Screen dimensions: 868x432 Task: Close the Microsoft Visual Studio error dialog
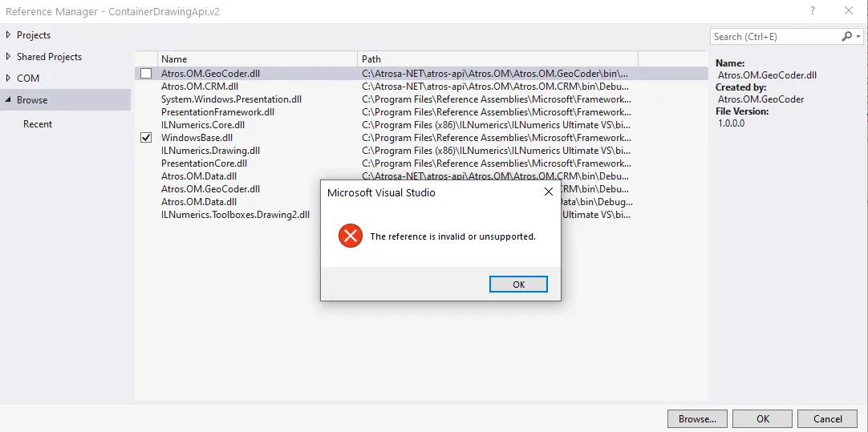pos(549,192)
